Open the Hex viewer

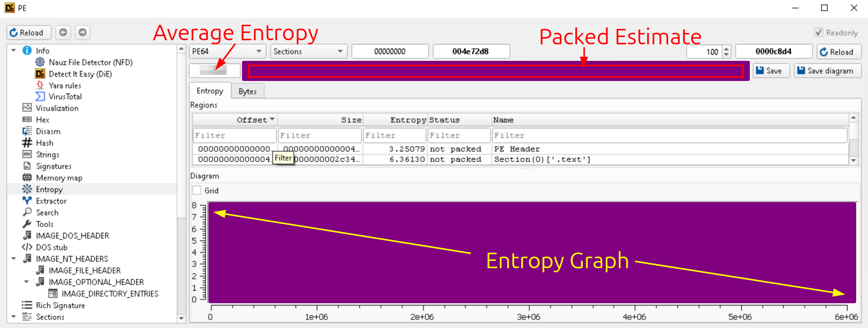tap(42, 120)
